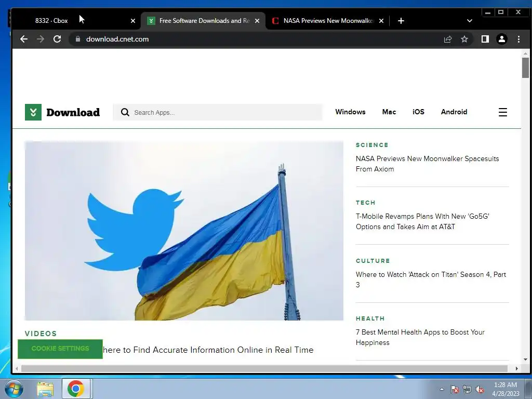Open the Windows category
532x399 pixels.
click(350, 112)
